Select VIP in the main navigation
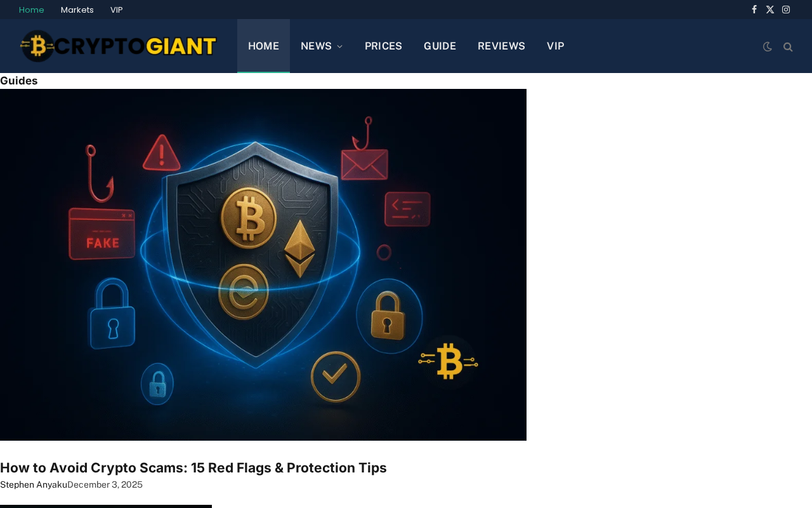 (555, 46)
